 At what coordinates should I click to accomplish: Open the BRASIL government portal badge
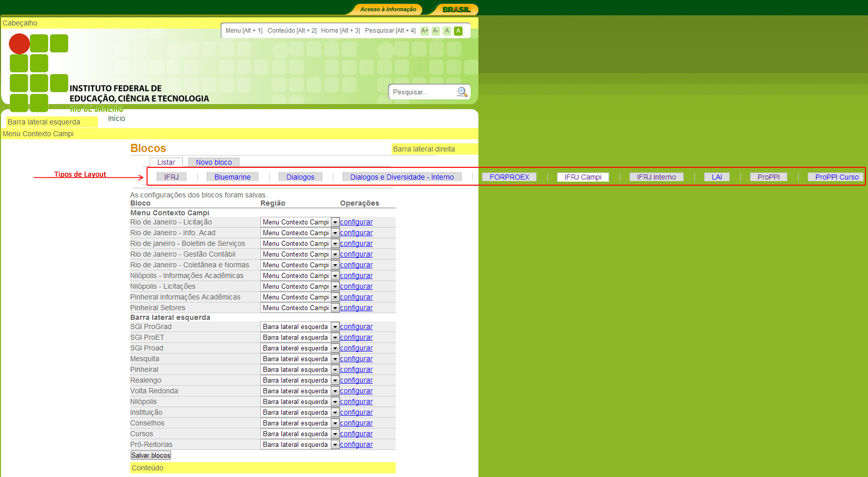(x=456, y=9)
